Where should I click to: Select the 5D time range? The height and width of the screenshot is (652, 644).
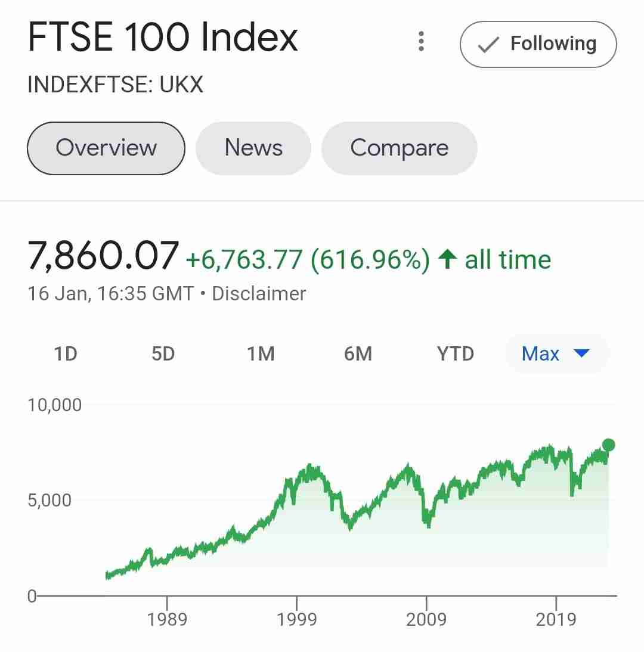click(163, 354)
